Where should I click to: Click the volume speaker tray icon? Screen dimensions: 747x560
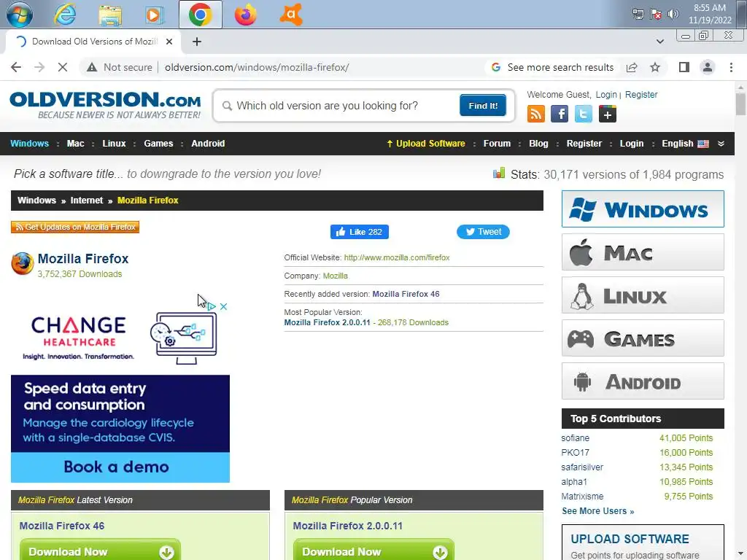point(673,14)
